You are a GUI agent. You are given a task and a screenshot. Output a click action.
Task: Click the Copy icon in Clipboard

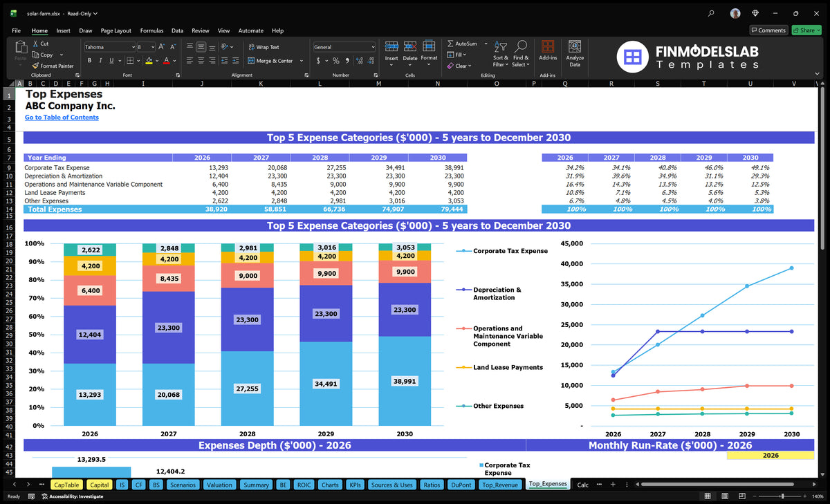click(x=35, y=55)
